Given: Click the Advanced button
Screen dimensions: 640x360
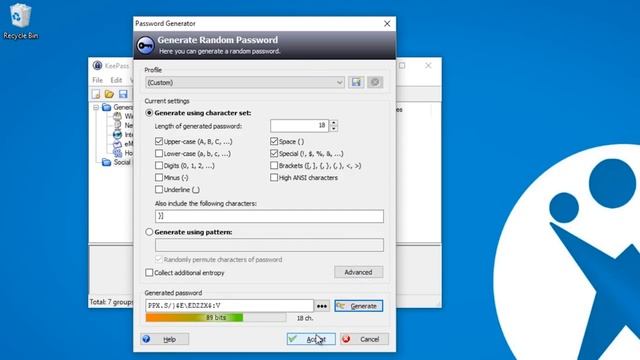Looking at the screenshot, I should [358, 272].
